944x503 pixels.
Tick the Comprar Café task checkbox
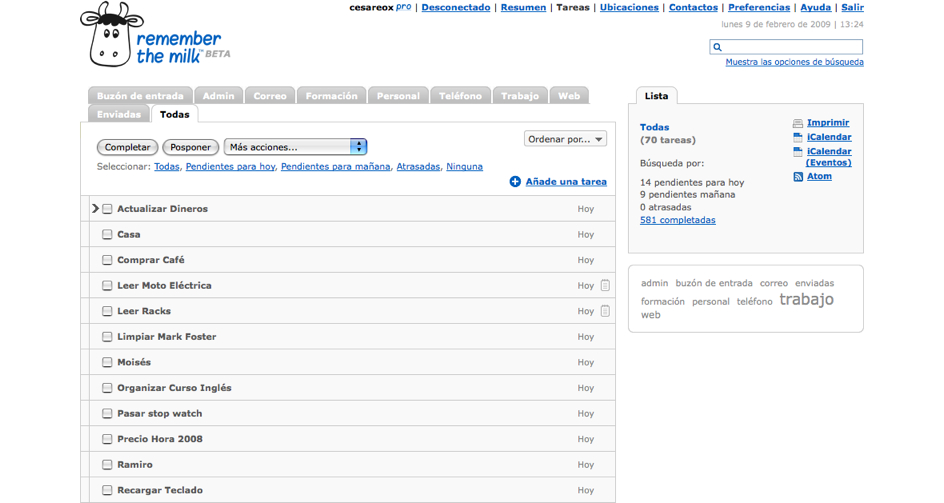coord(107,260)
